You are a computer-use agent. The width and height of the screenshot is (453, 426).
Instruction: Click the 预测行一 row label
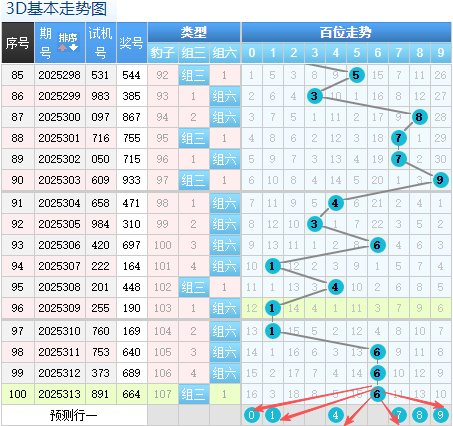pyautogui.click(x=74, y=415)
